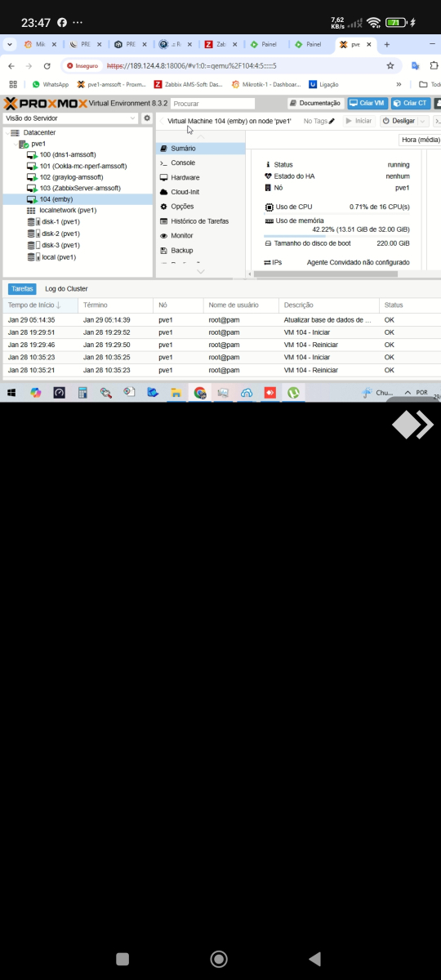Open the Cloud-Init section
The height and width of the screenshot is (980, 441).
coord(200,192)
